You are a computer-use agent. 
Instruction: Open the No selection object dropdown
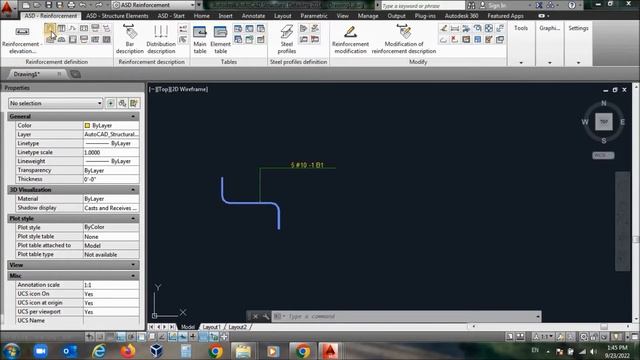point(56,103)
